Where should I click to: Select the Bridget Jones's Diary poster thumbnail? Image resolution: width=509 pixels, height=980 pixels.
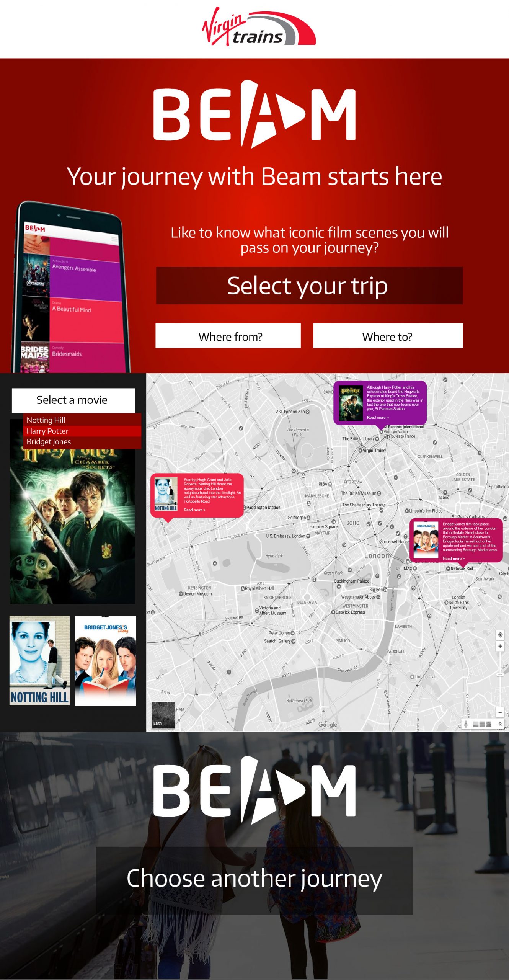106,660
